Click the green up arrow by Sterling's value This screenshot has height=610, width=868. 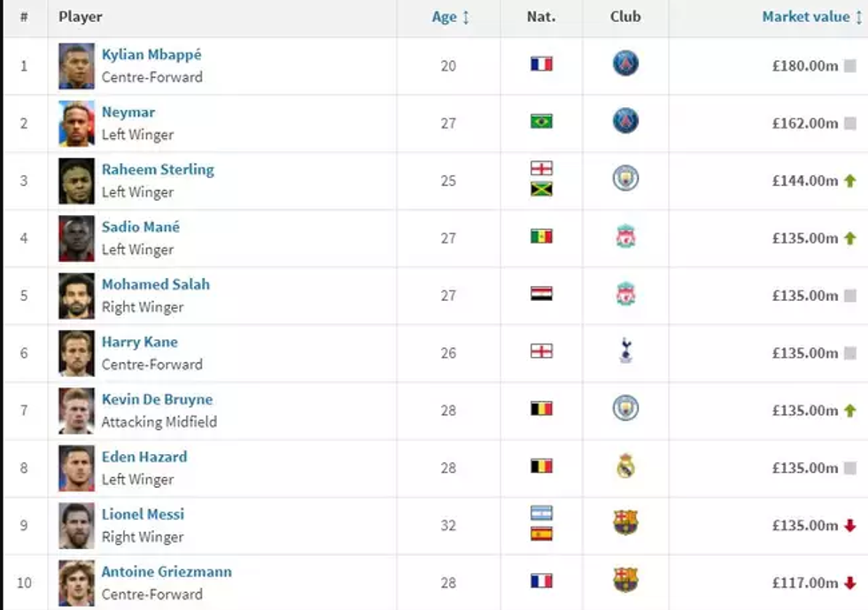pyautogui.click(x=850, y=181)
